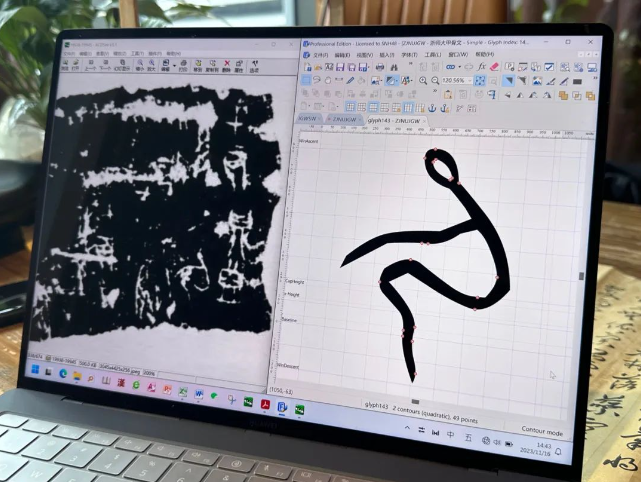Toggle the fill contours triangle button
This screenshot has width=641, height=482.
508,81
